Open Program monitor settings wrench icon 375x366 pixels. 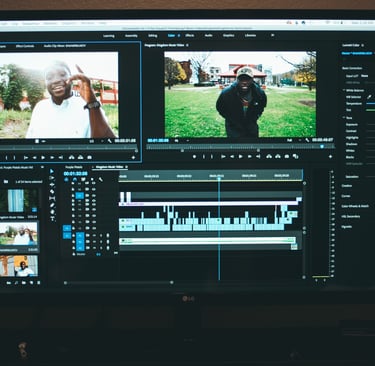tap(307, 140)
